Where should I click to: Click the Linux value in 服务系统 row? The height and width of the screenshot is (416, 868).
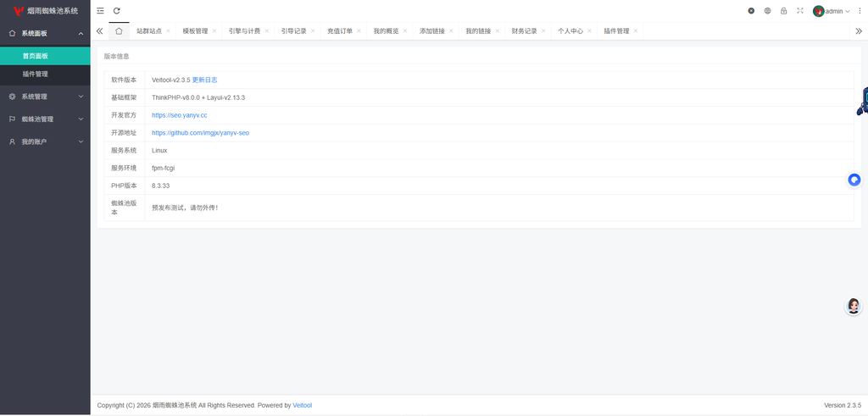[x=159, y=151]
